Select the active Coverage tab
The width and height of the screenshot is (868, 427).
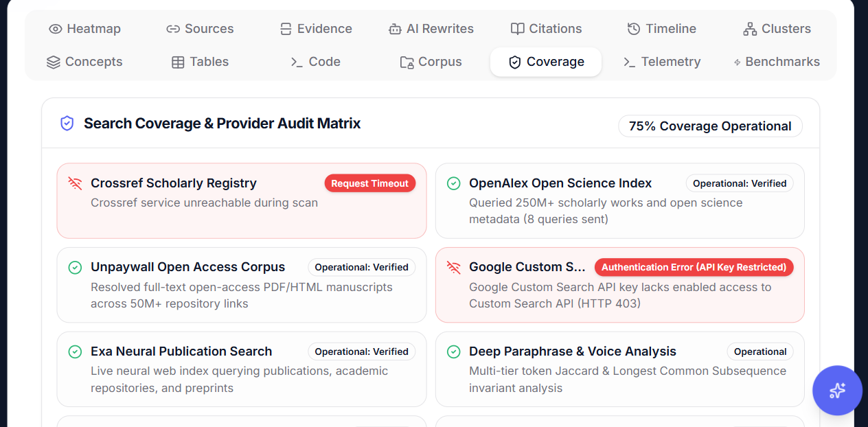click(546, 62)
